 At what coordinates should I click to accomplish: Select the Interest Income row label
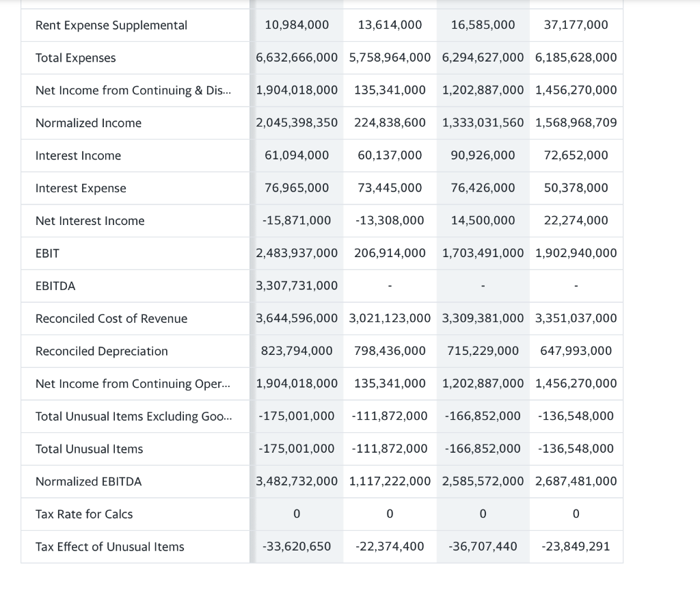[77, 155]
